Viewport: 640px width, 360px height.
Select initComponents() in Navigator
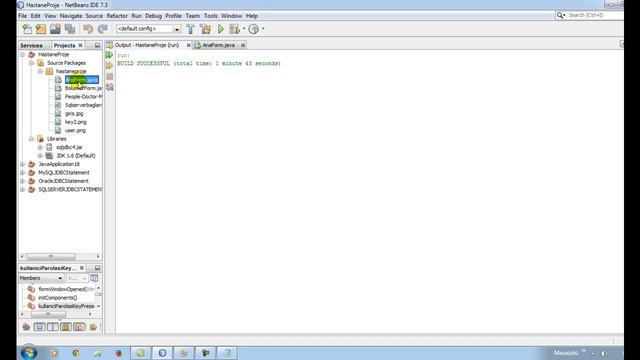tap(58, 298)
